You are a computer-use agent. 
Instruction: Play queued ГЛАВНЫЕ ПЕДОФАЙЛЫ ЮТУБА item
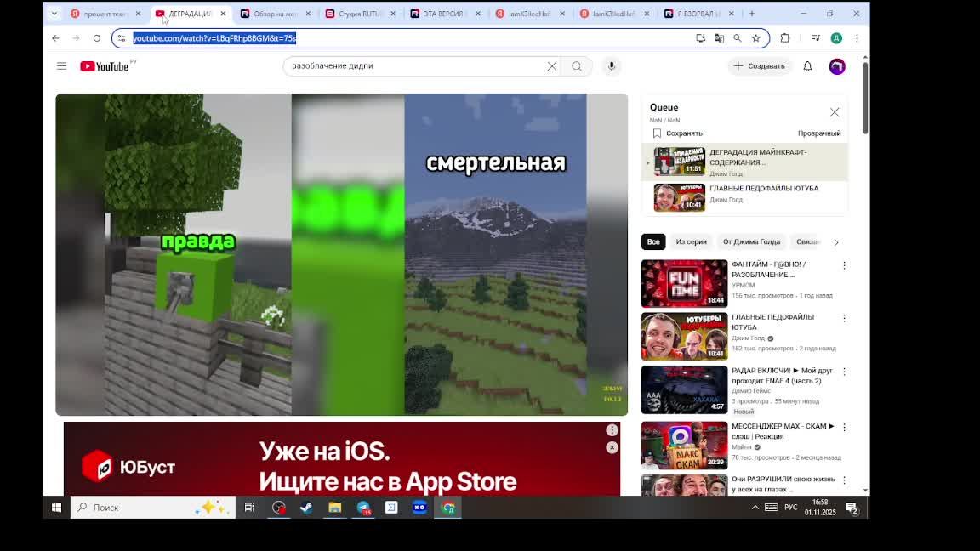point(744,197)
